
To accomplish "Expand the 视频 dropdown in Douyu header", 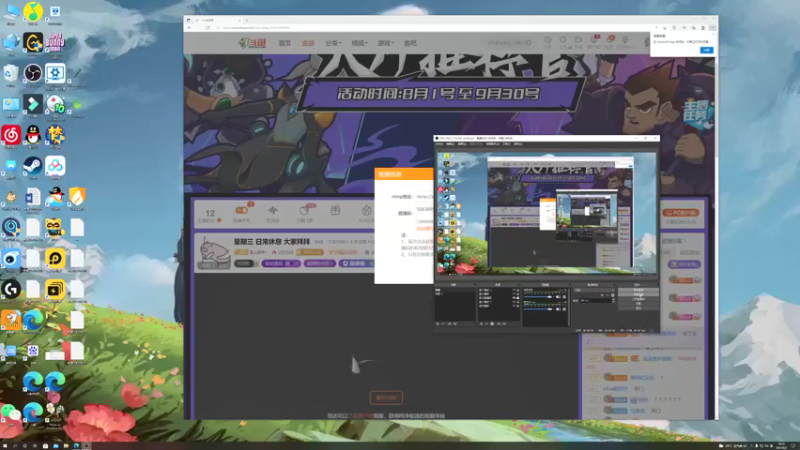I will point(359,43).
